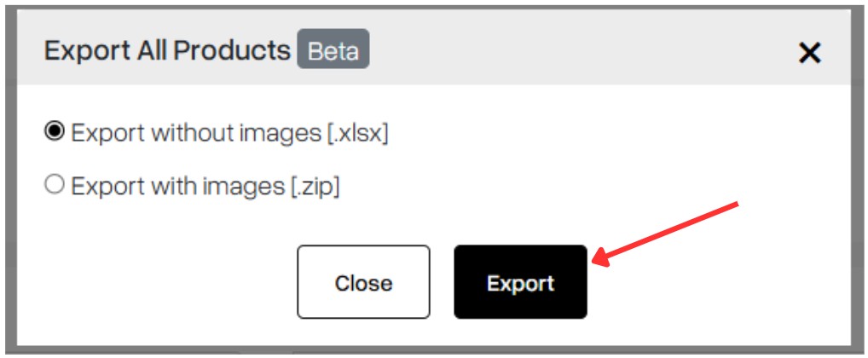The width and height of the screenshot is (868, 358).
Task: Click the white Close button
Action: [364, 282]
